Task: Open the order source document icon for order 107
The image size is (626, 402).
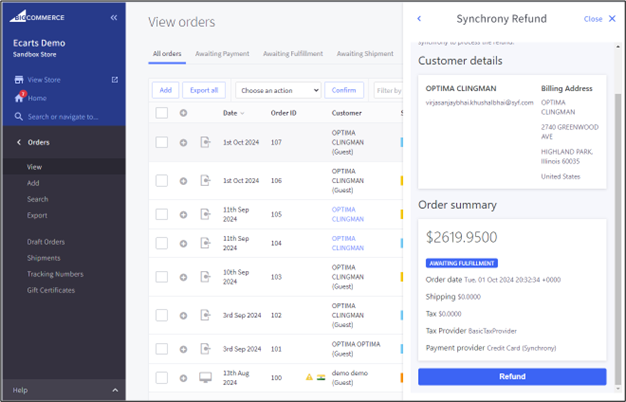Action: pos(205,142)
